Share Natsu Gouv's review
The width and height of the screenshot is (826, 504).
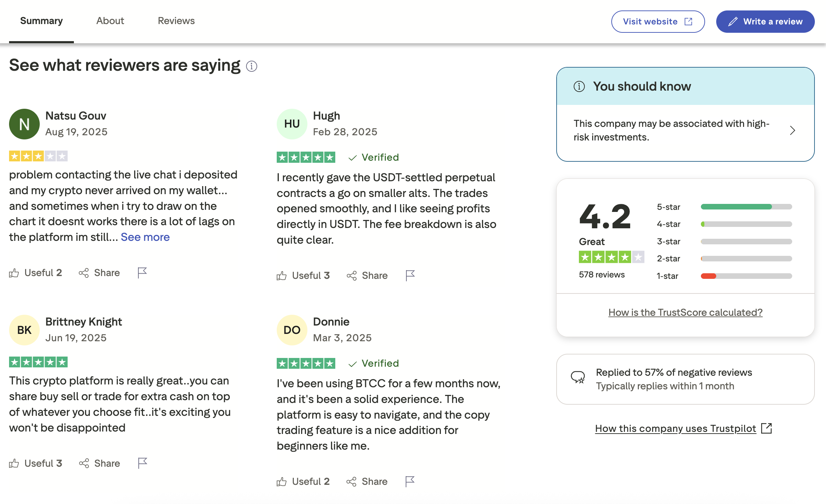click(x=99, y=273)
